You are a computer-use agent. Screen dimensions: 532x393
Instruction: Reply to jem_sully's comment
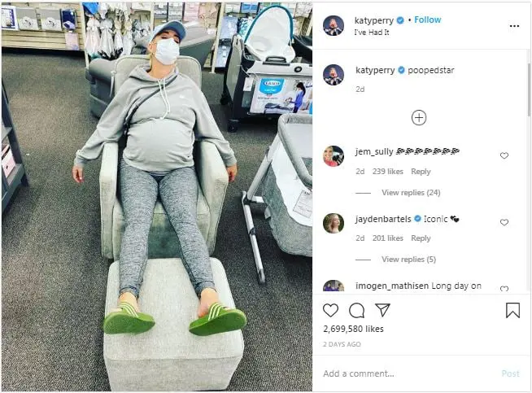tap(421, 172)
